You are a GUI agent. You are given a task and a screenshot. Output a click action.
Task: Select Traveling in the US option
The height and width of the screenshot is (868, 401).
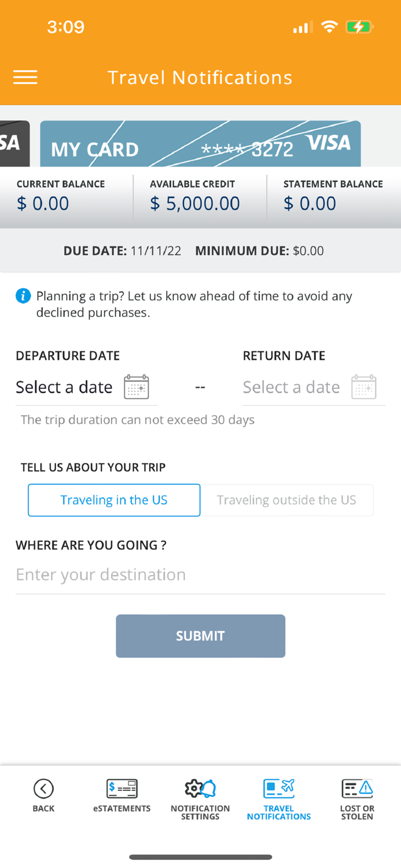pyautogui.click(x=114, y=500)
